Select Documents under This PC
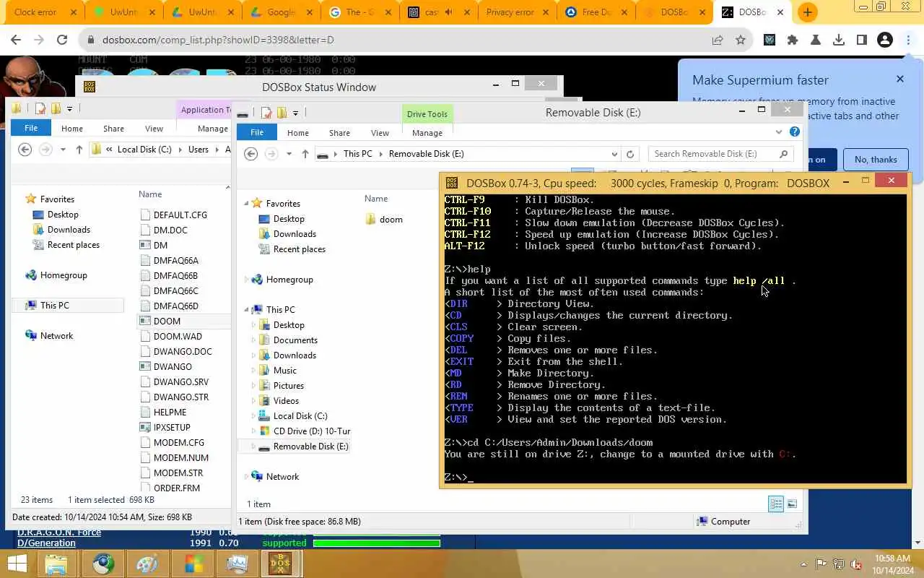Viewport: 924px width, 578px height. 295,340
